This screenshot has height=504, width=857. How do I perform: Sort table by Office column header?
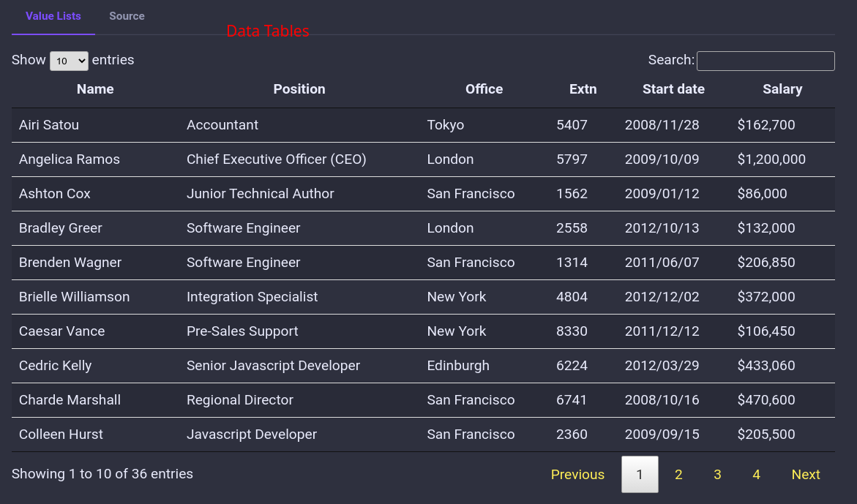484,89
